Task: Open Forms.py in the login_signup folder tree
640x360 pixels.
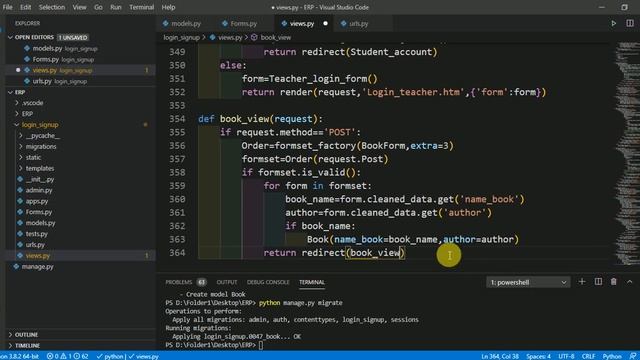Action: tap(39, 212)
